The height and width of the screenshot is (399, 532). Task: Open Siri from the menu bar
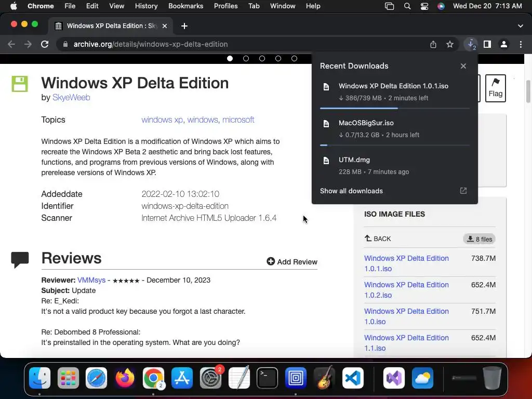click(441, 6)
